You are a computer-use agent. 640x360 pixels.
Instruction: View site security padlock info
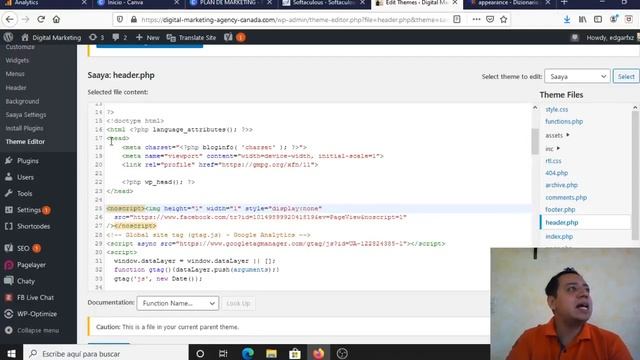point(133,19)
